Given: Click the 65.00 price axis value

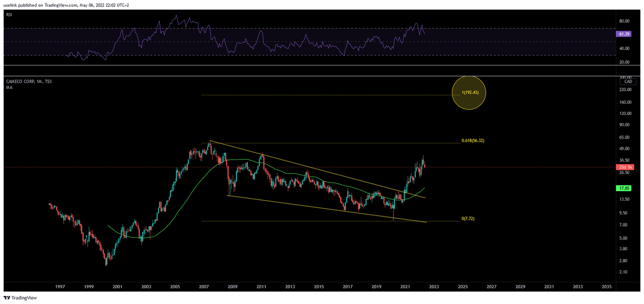Looking at the screenshot, I should pos(624,137).
